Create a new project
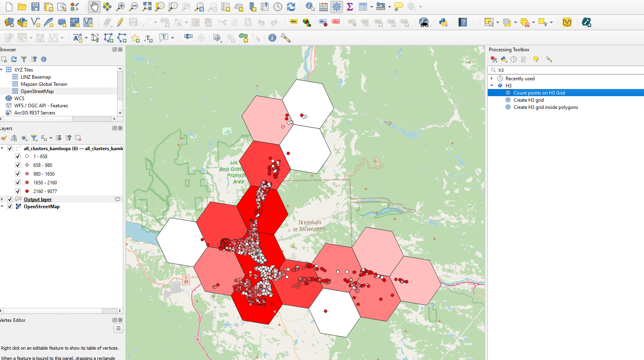This screenshot has width=644, height=360. pos(9,7)
